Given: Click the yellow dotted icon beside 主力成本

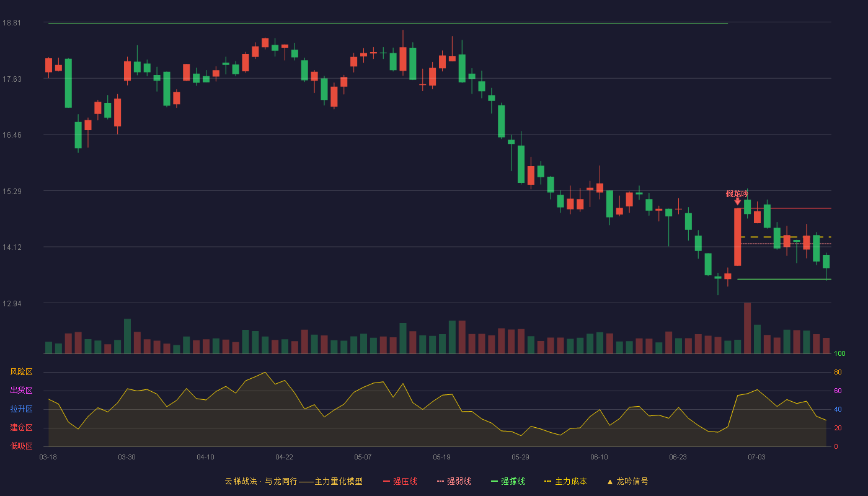Looking at the screenshot, I should click(547, 482).
